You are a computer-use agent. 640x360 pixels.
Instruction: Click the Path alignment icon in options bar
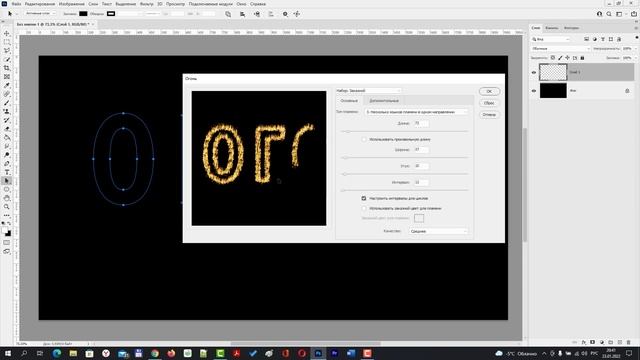tap(242, 14)
